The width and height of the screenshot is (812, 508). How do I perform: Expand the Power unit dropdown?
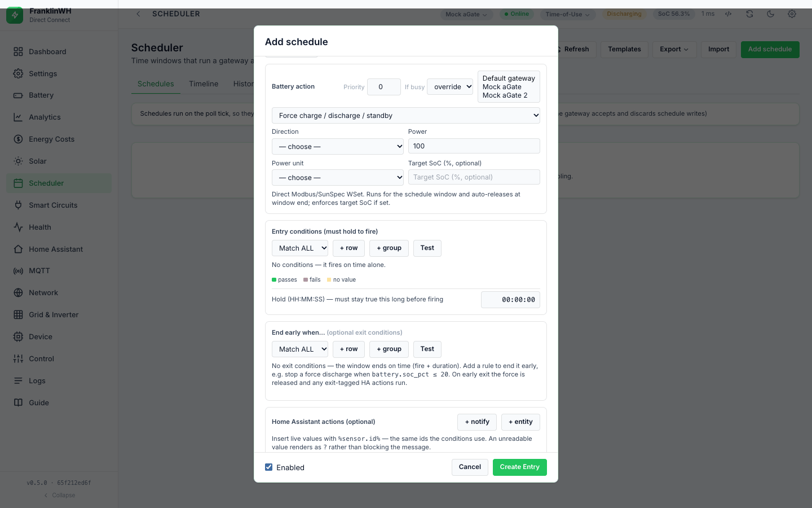(x=338, y=178)
